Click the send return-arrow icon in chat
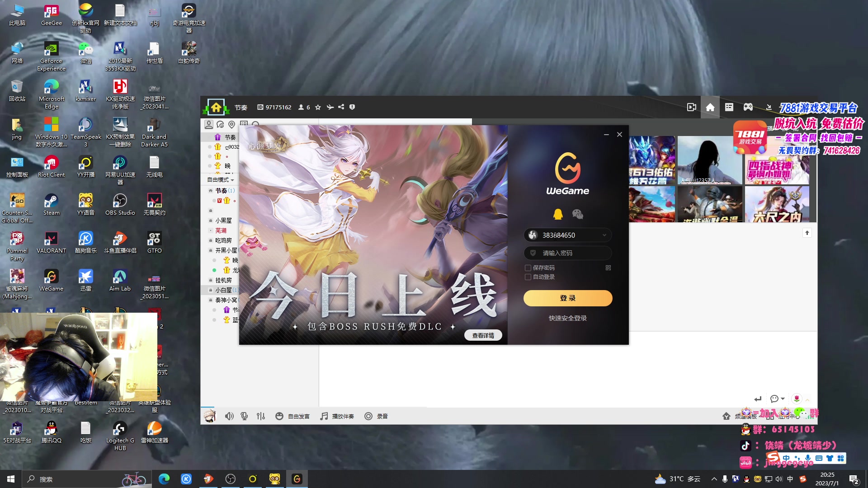This screenshot has width=868, height=488. click(758, 399)
